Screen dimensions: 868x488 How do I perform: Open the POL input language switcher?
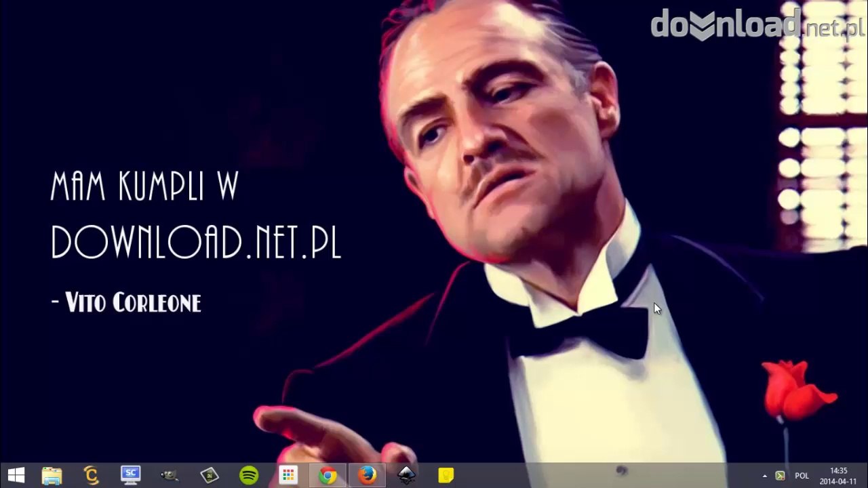[802, 476]
